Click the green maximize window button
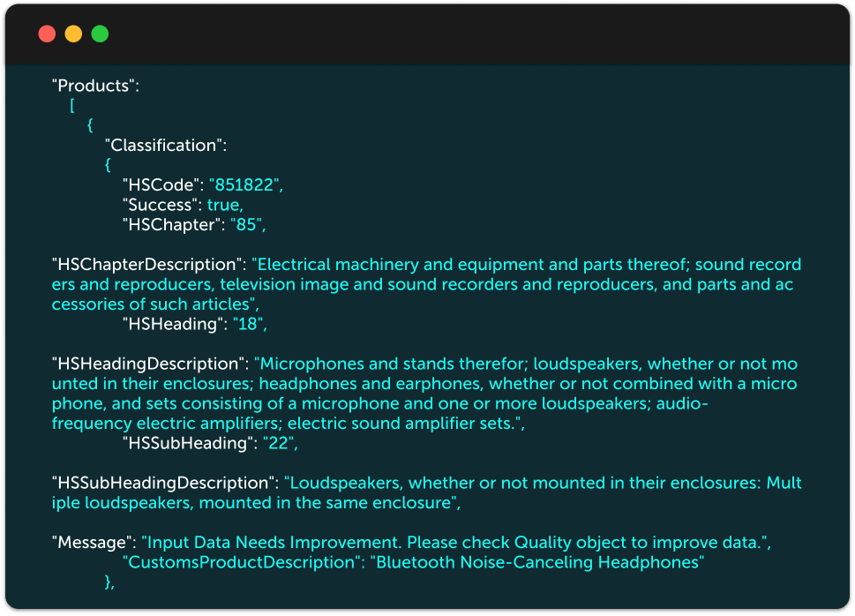The image size is (855, 616). [x=100, y=34]
